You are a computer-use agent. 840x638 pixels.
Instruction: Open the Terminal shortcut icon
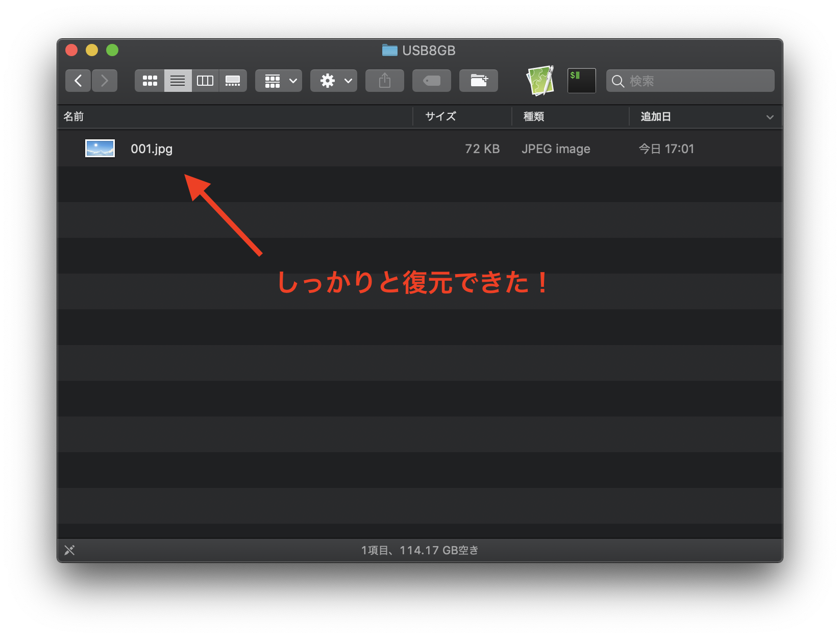[x=581, y=81]
